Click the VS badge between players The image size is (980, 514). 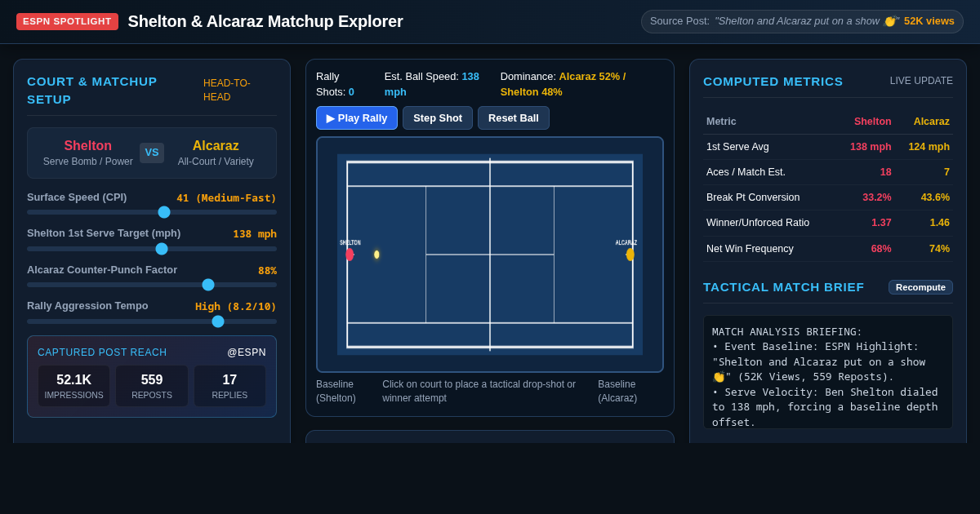coord(152,153)
